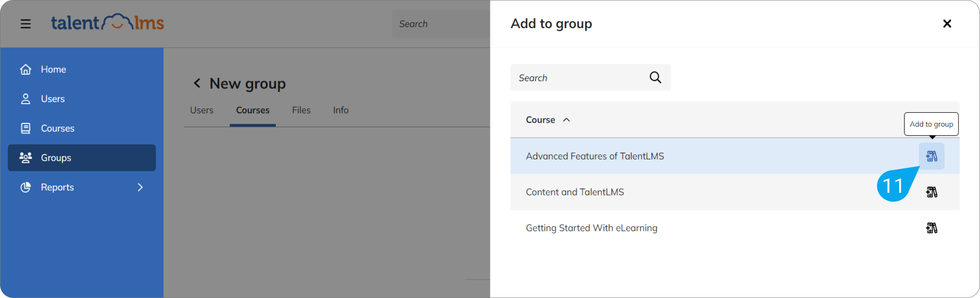Screen dimensions: 980x298
Task: Select the Content and TalentLMS row text
Action: [x=575, y=192]
